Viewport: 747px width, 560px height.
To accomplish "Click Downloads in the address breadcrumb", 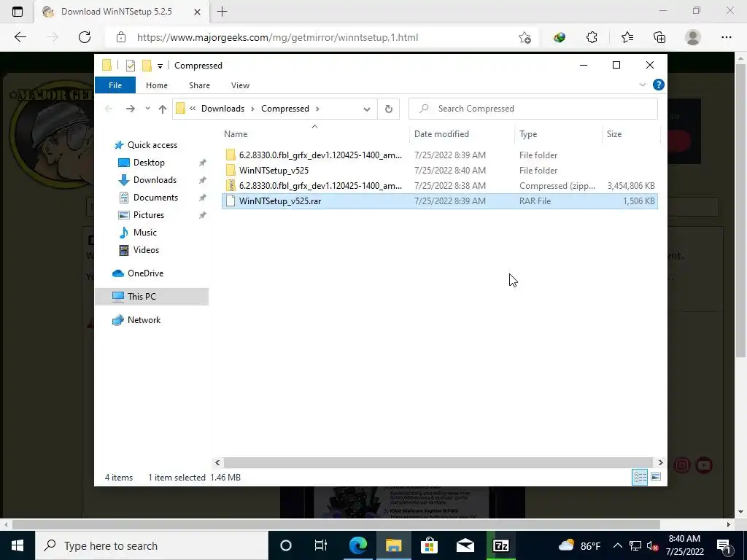I will coord(222,109).
